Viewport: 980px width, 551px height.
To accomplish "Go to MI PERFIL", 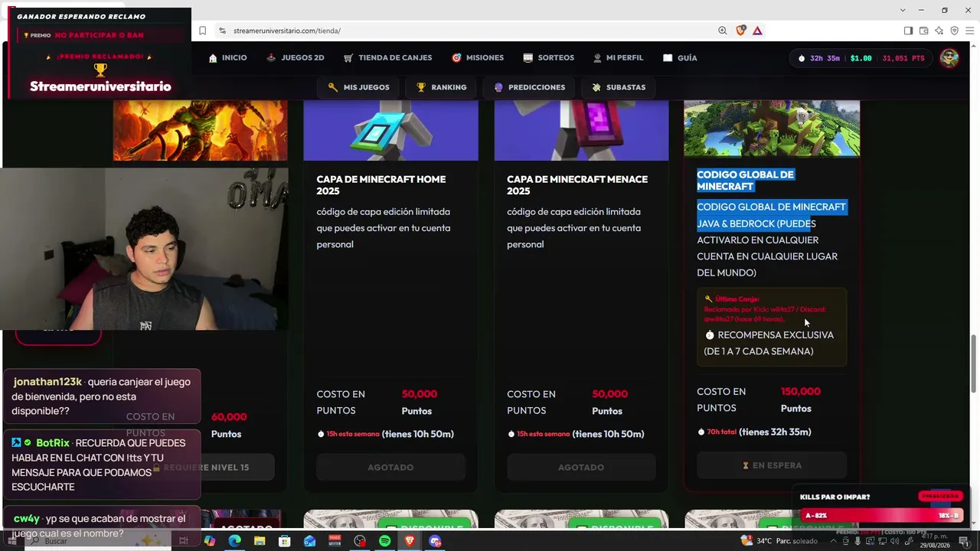I will (x=618, y=57).
